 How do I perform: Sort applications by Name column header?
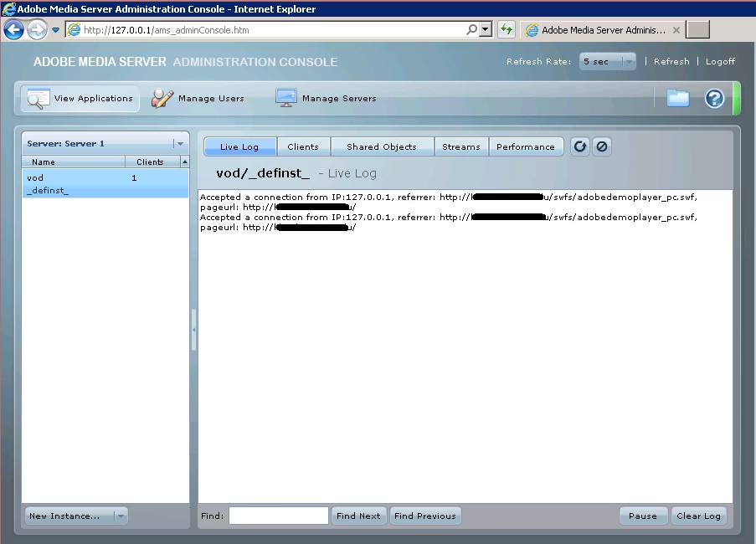click(x=74, y=162)
